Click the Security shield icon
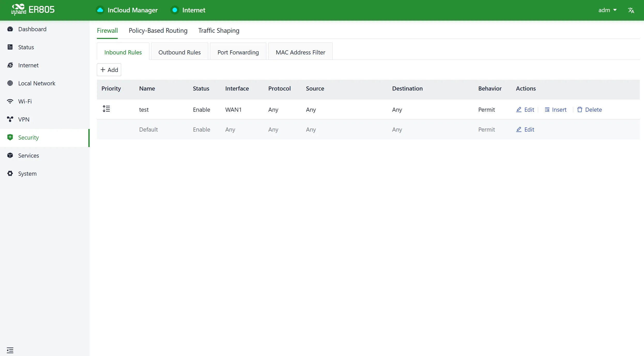Viewport: 644px width, 356px height. [10, 137]
